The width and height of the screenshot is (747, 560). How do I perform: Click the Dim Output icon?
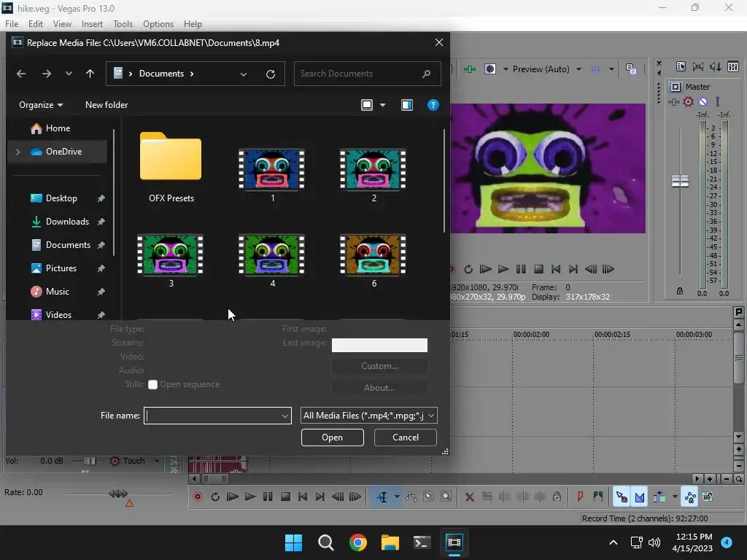pyautogui.click(x=716, y=66)
